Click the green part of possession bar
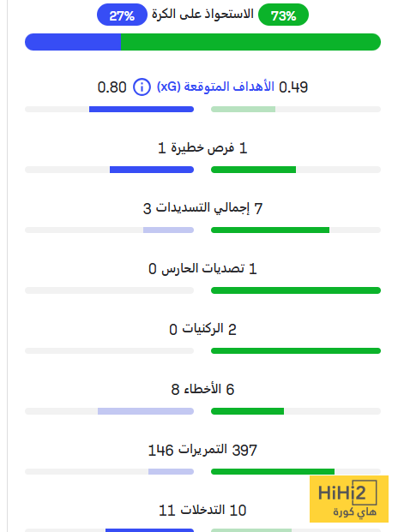Screen dimensions: 398x532 tap(250, 42)
